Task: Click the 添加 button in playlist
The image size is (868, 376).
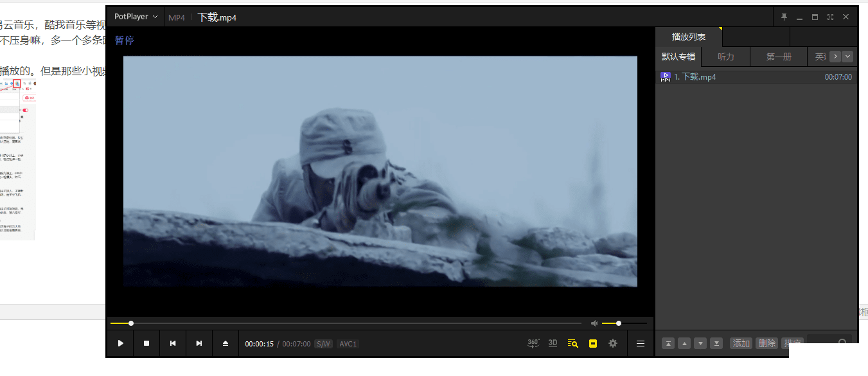Action: click(741, 343)
